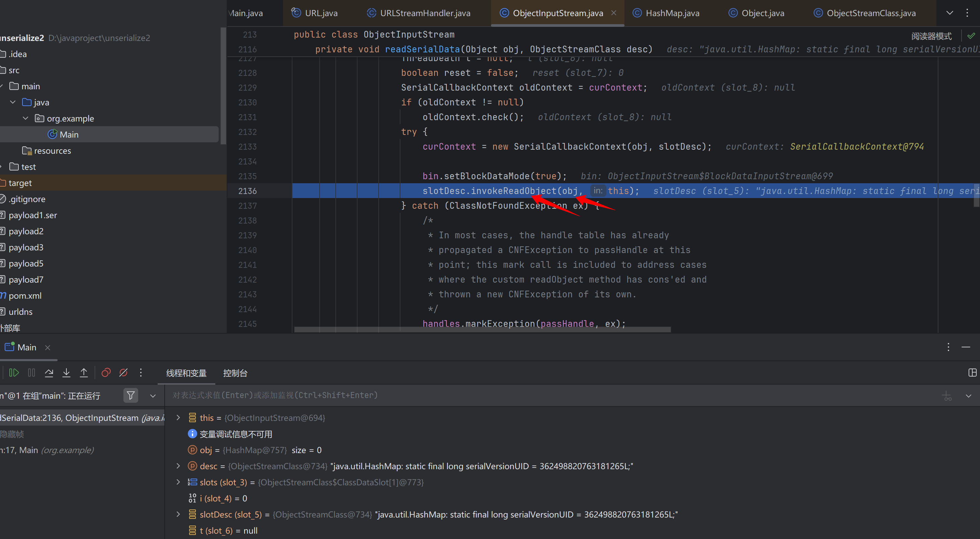Click the layout settings icon in debug panel
Viewport: 980px width, 539px height.
tap(972, 373)
